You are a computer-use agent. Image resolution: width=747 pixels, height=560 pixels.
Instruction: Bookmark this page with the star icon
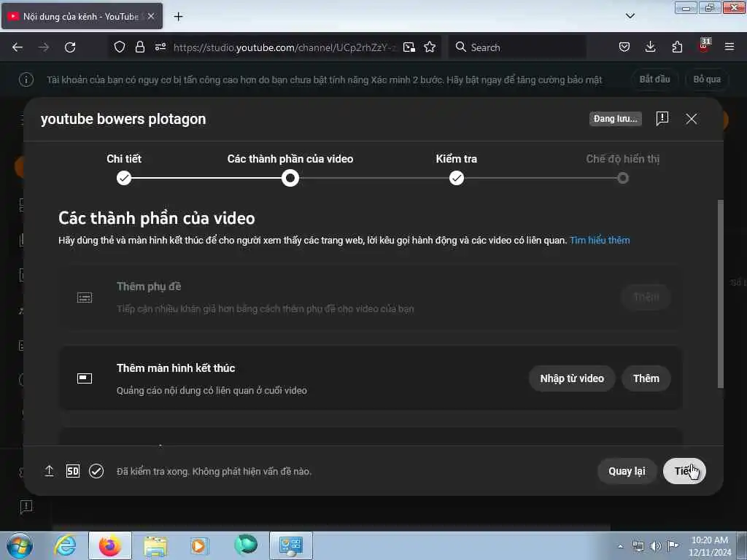pos(430,47)
